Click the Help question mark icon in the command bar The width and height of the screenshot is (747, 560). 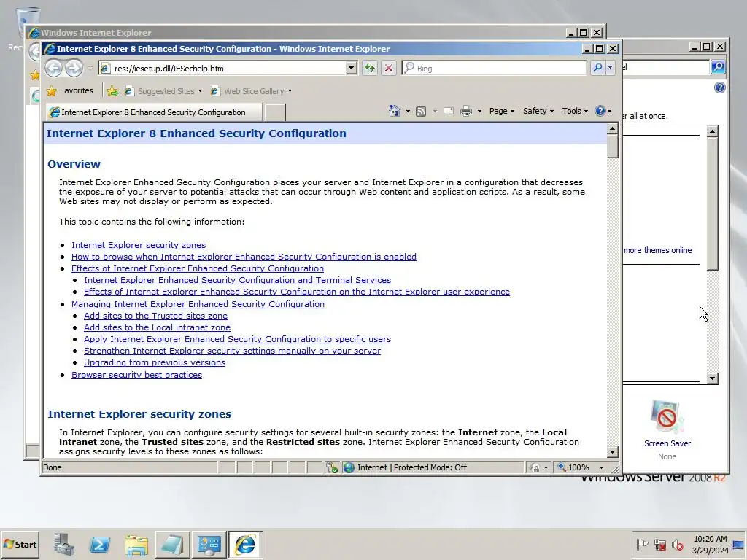[x=600, y=111]
